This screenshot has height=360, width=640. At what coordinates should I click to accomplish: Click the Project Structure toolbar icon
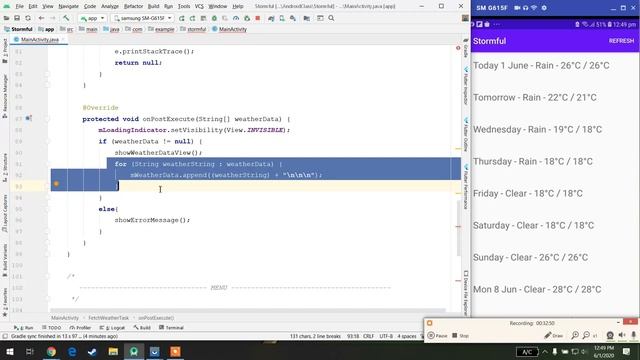pos(307,18)
